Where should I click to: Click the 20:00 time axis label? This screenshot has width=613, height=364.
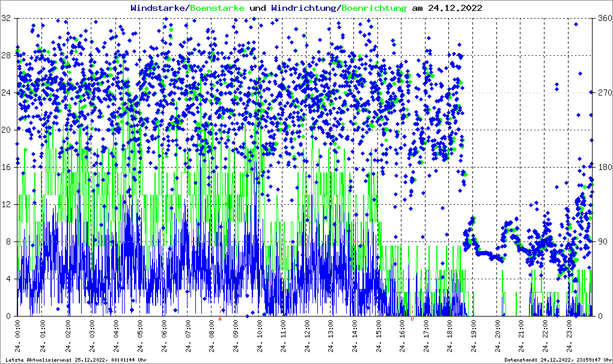tap(498, 336)
